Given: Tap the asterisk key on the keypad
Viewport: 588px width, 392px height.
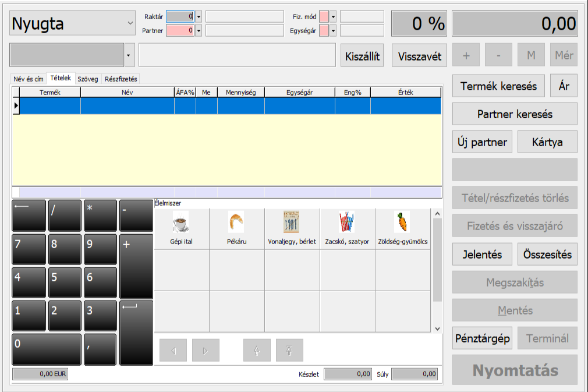Looking at the screenshot, I should pos(101,216).
